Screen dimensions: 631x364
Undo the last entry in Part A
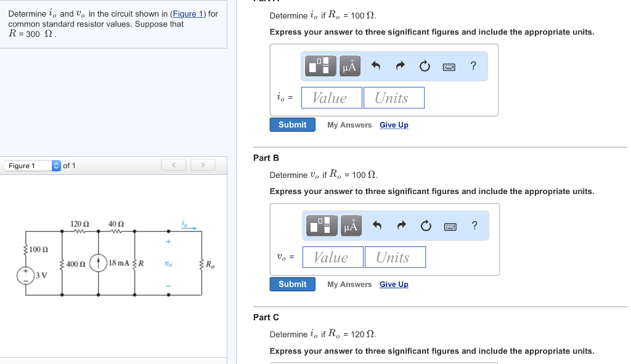click(x=377, y=66)
